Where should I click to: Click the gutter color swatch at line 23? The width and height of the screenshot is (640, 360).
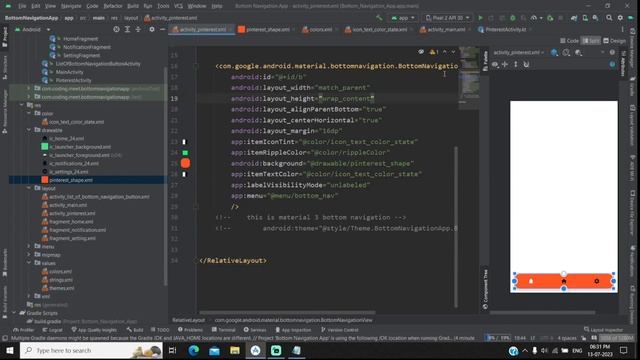184,142
